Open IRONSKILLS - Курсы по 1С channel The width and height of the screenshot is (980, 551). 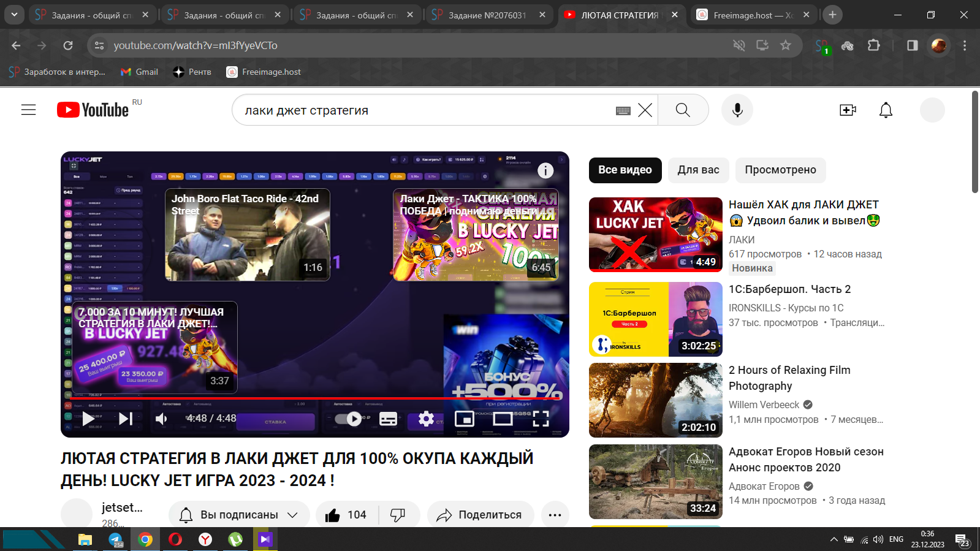point(786,308)
